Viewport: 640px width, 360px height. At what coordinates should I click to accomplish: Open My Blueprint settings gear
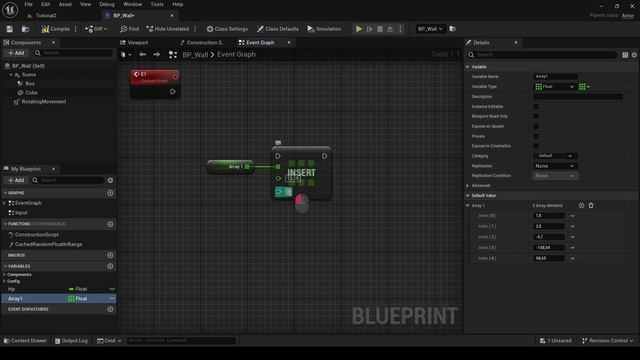pyautogui.click(x=110, y=180)
